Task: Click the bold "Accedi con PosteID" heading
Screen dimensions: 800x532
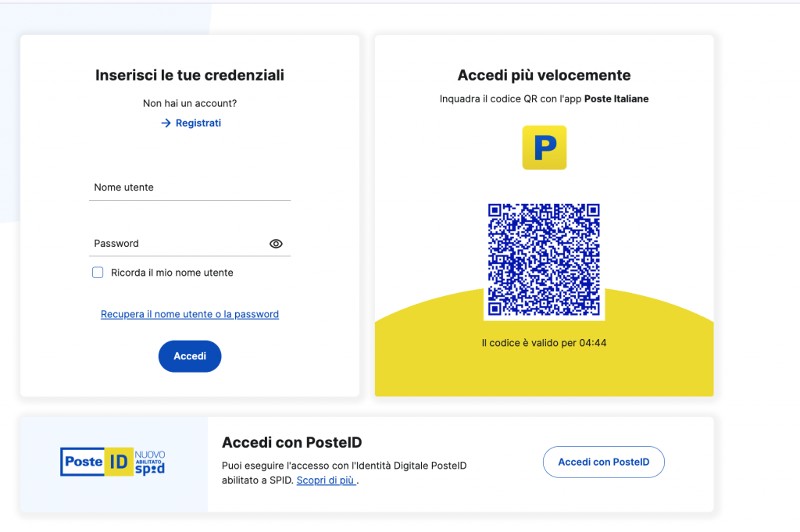Action: tap(292, 443)
